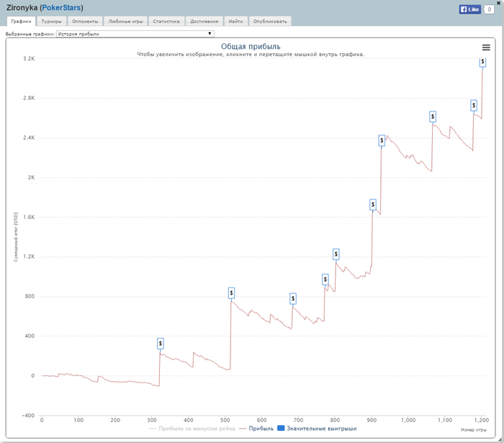Click the Facebook like counter bubble
The width and height of the screenshot is (504, 443).
(489, 9)
